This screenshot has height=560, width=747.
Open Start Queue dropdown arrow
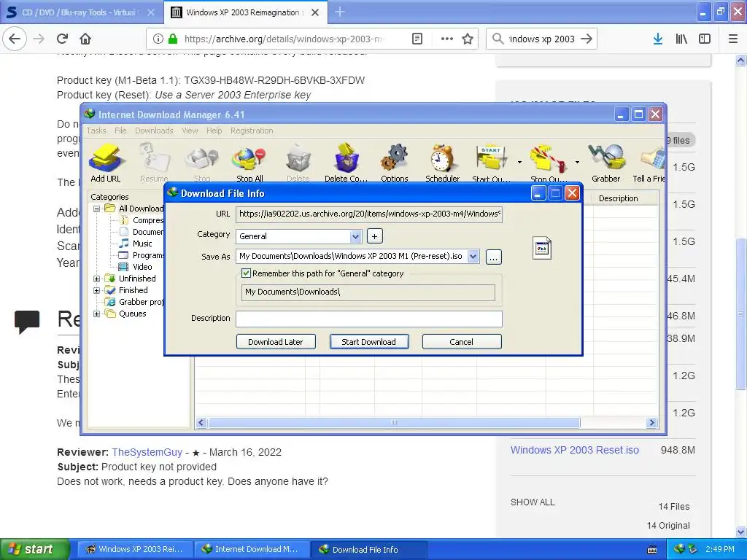click(519, 163)
